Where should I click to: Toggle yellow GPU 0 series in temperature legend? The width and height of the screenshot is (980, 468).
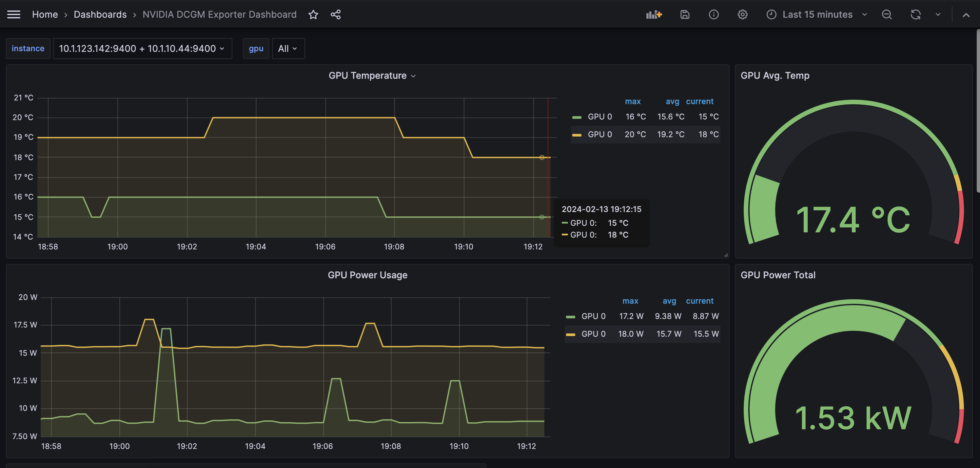point(599,135)
